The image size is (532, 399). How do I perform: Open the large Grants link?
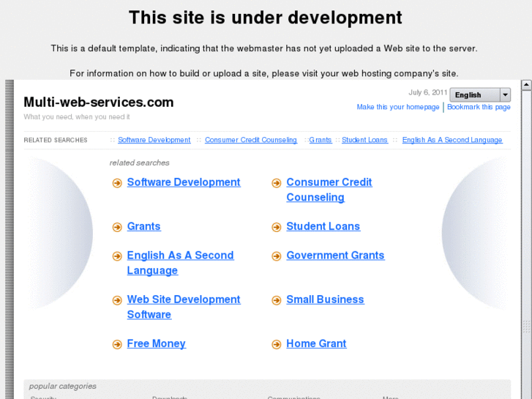[x=143, y=226]
